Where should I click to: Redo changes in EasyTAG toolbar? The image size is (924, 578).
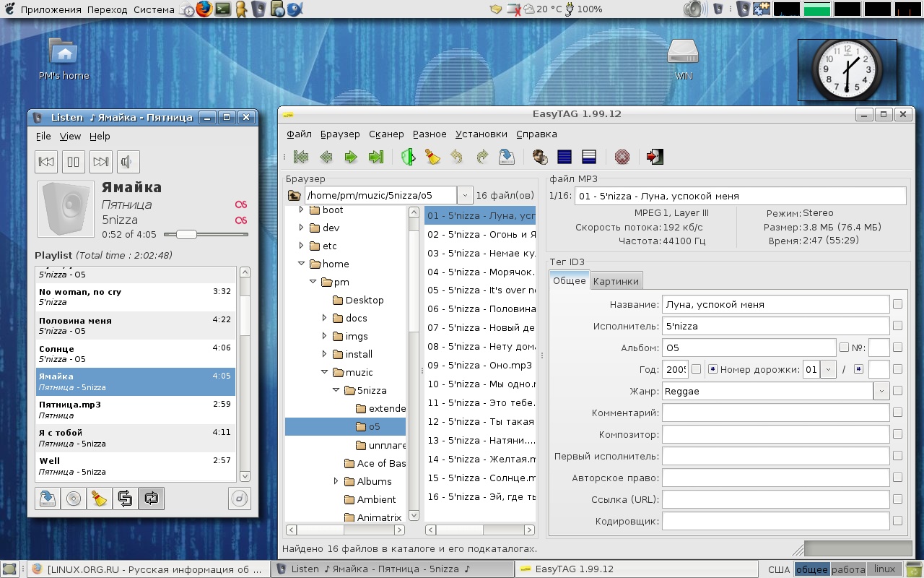tap(481, 157)
